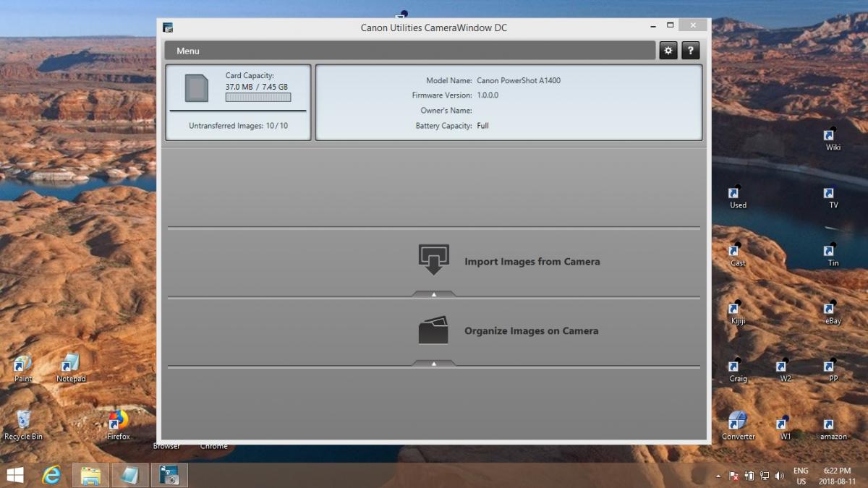
Task: Open File Explorer from the taskbar
Action: click(90, 475)
